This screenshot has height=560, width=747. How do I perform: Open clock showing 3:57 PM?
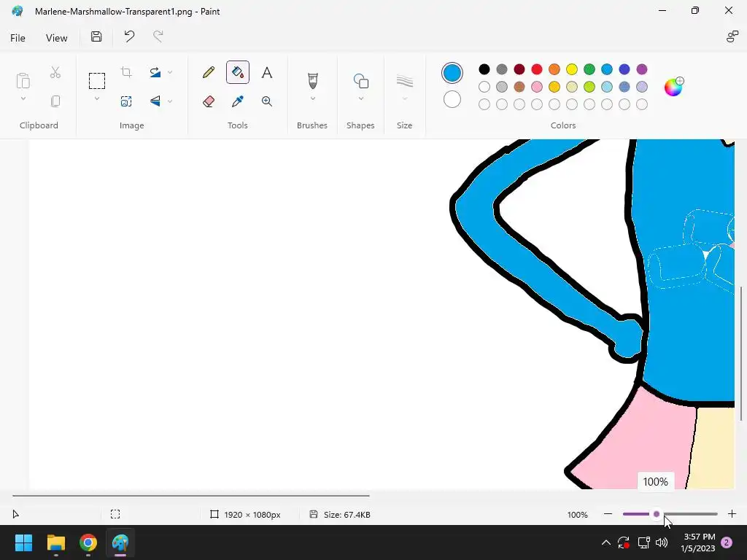(698, 542)
